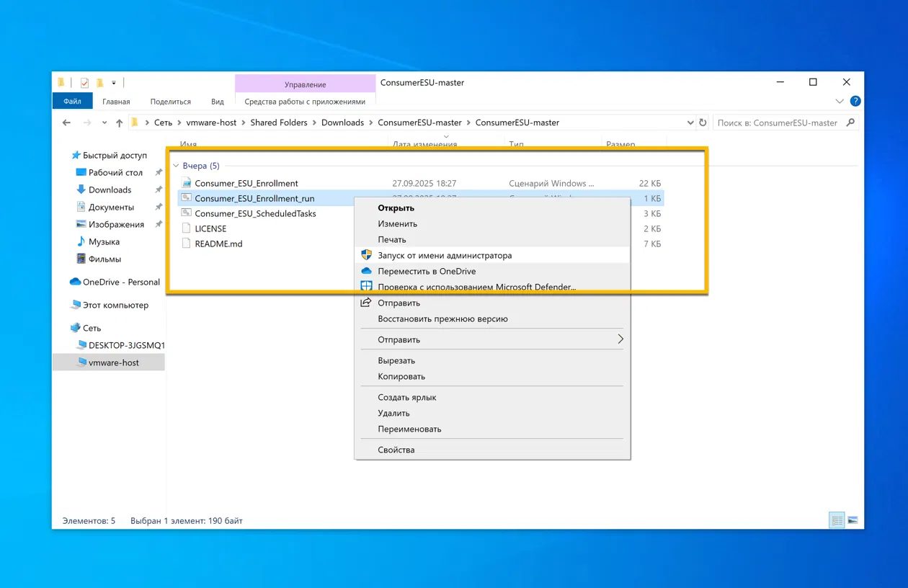Refresh the folder with the reload icon
This screenshot has width=908, height=588.
pos(703,122)
